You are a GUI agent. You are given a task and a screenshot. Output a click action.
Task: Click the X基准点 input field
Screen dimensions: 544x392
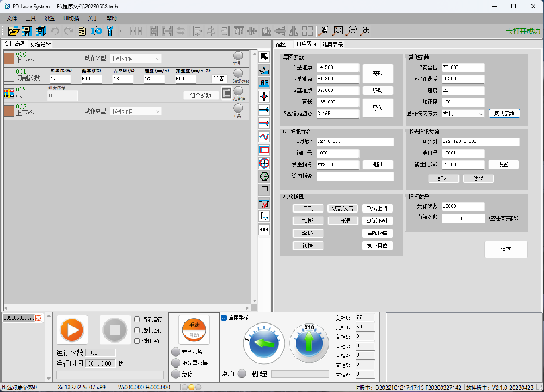coord(338,67)
